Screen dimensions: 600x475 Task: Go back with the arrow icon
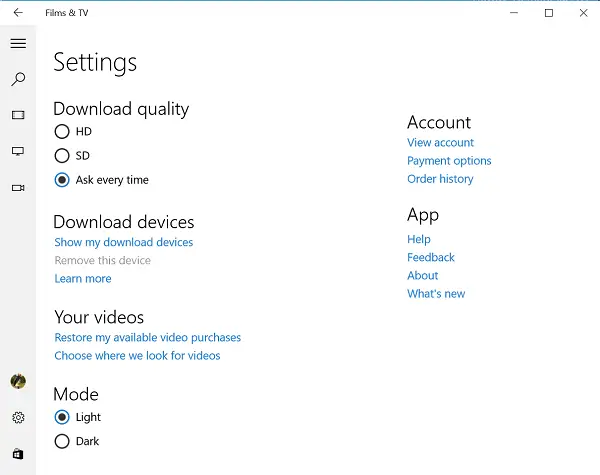pyautogui.click(x=18, y=13)
